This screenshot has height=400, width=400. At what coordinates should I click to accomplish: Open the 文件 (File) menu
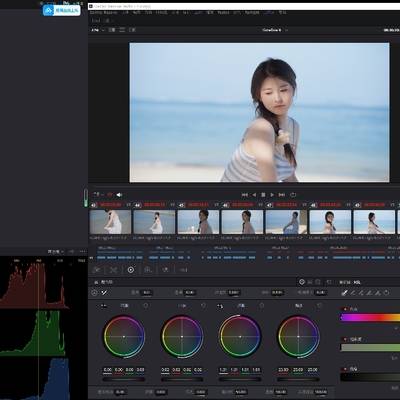125,13
